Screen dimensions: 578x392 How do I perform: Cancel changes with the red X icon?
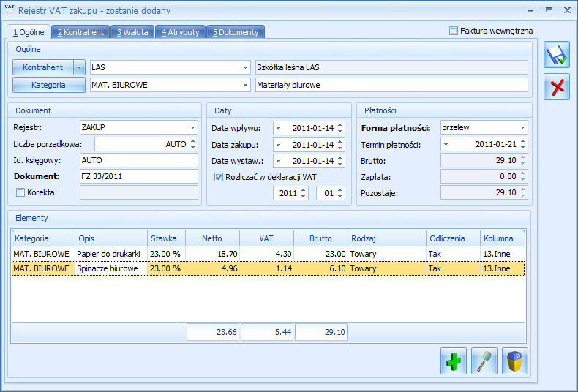click(x=557, y=86)
